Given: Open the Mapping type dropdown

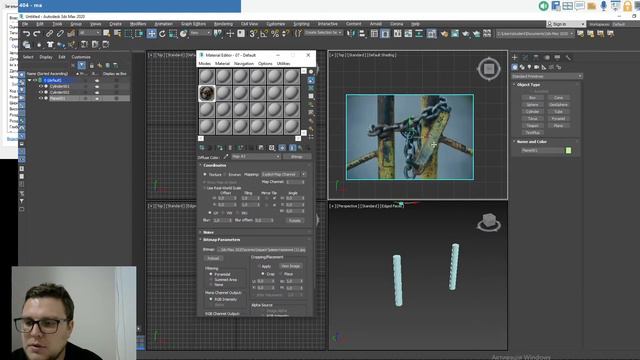Looking at the screenshot, I should point(283,174).
